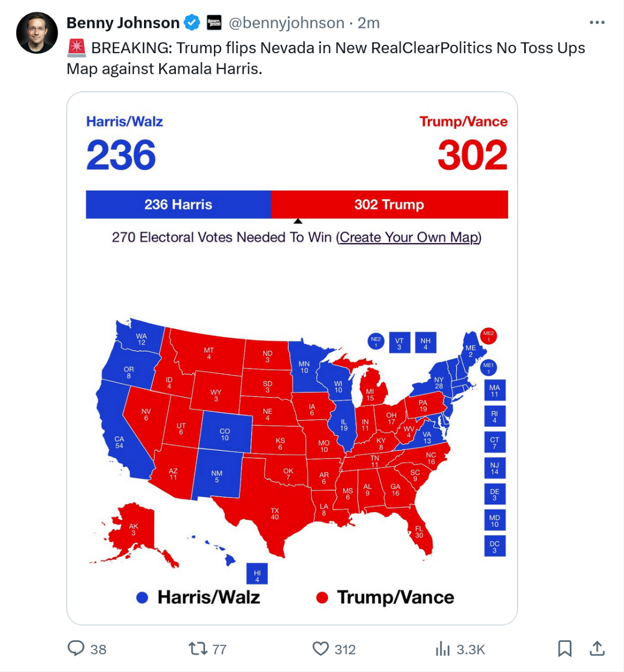The image size is (624, 672).
Task: Open Benny Johnson's profile picture
Action: click(x=37, y=33)
